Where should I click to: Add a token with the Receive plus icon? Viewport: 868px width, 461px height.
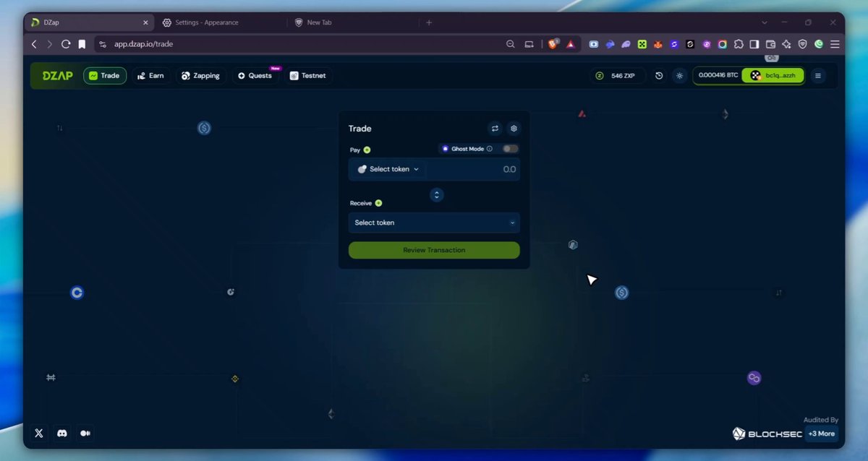coord(378,203)
